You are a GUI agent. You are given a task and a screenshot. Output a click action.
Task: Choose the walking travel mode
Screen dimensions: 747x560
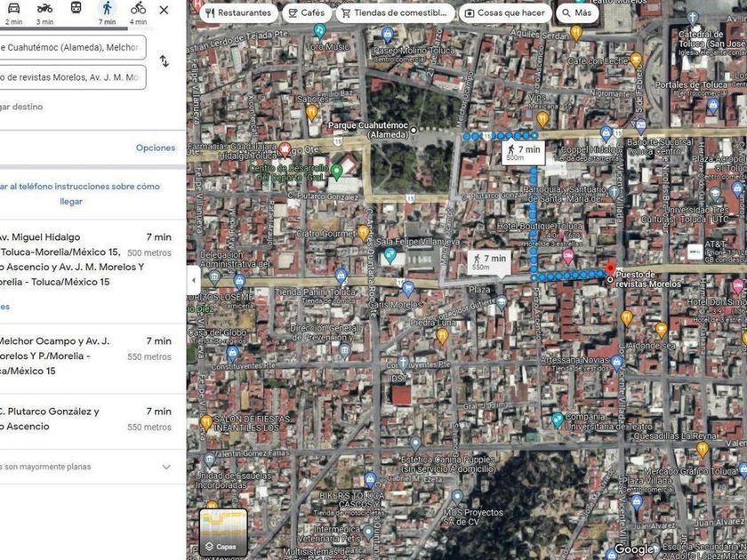(x=107, y=11)
